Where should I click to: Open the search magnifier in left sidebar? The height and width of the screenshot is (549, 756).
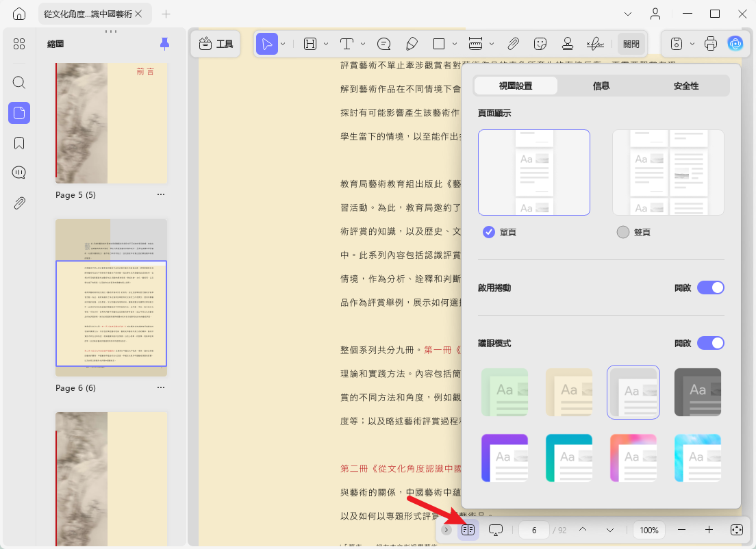pyautogui.click(x=19, y=82)
